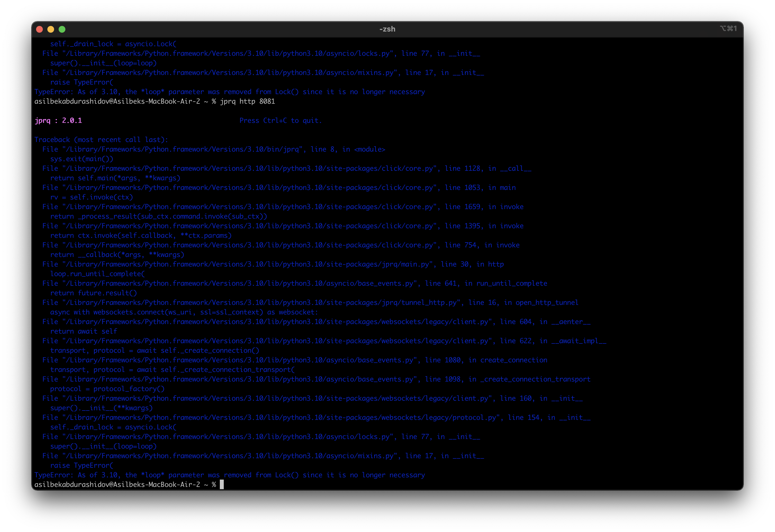Click the core.py line 1053 in main entry

click(x=279, y=188)
